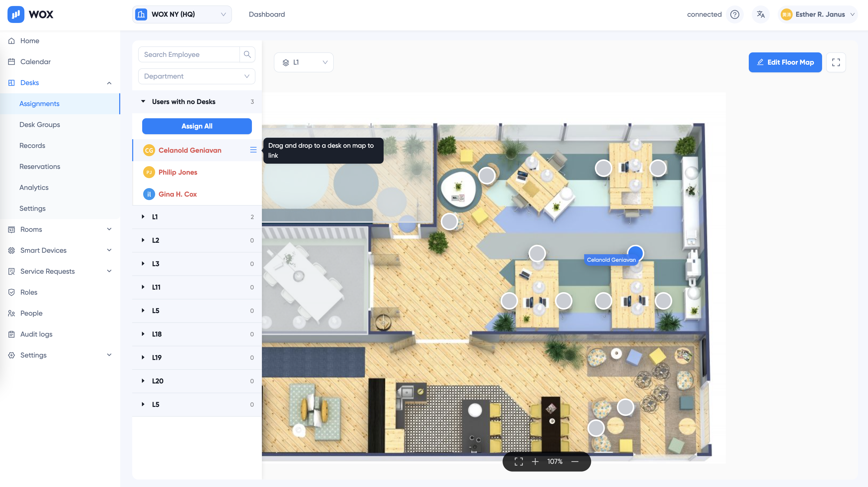Open the WOX NY (HQ) location dropdown
Screen dimensions: 868x487
(182, 14)
